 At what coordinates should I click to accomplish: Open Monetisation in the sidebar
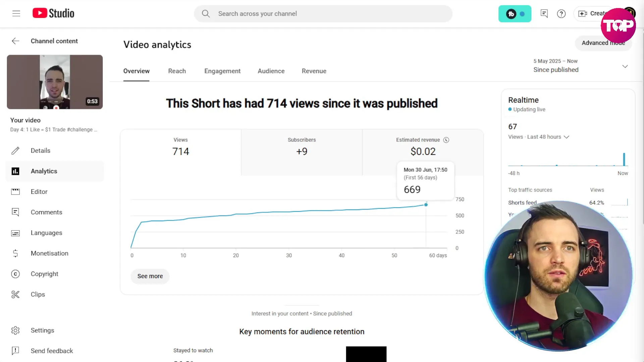tap(55, 253)
